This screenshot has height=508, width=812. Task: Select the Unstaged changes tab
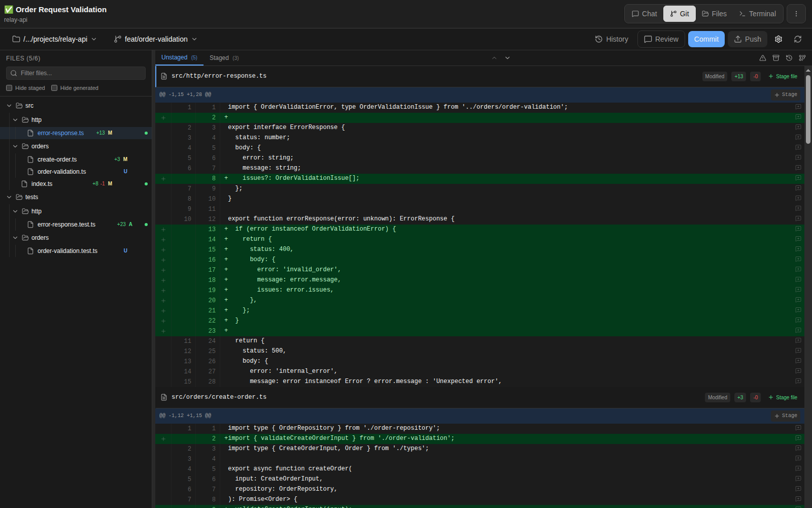click(x=179, y=57)
